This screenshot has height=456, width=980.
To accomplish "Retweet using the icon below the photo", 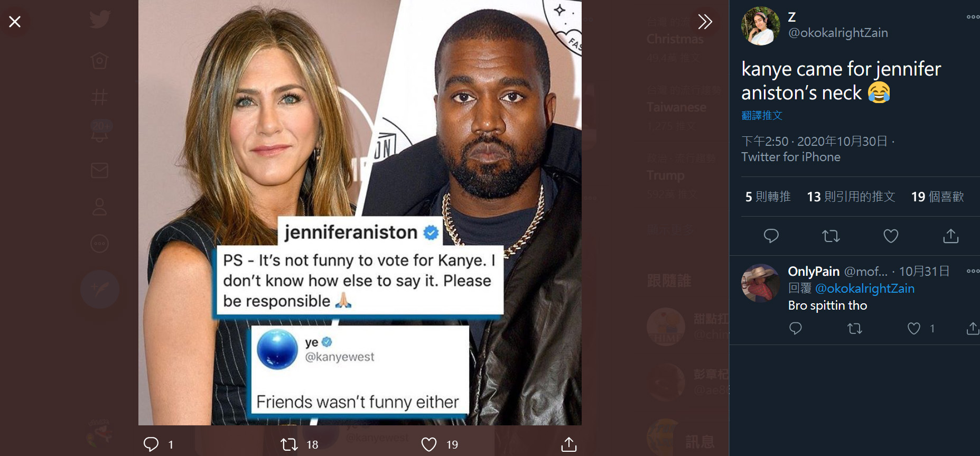I will coord(289,444).
